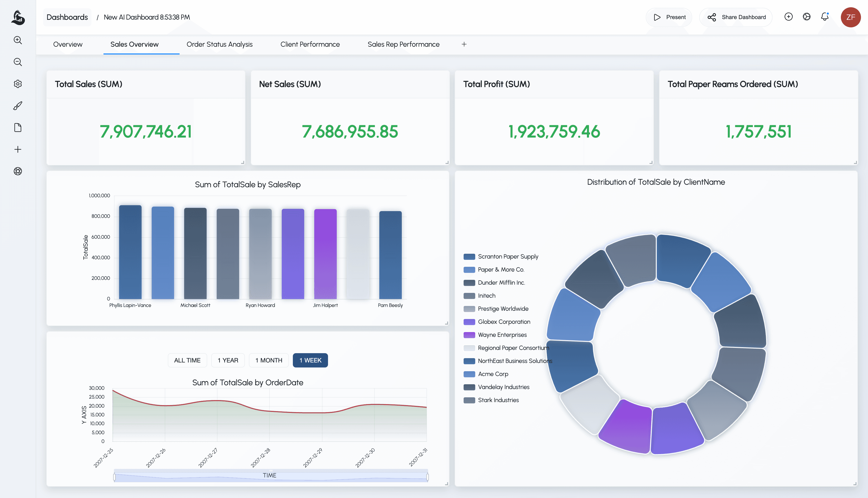Screen dimensions: 868x498
Task: Click the zoom out magnifier icon
Action: coord(18,62)
